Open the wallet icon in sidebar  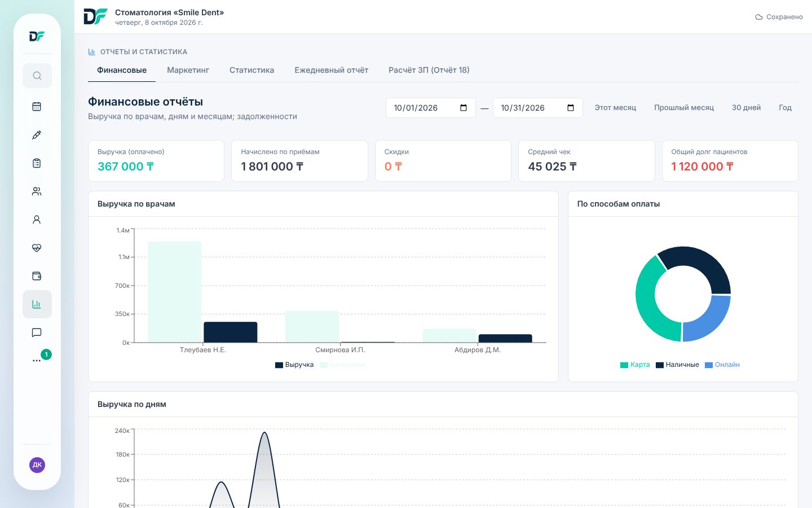coord(37,276)
